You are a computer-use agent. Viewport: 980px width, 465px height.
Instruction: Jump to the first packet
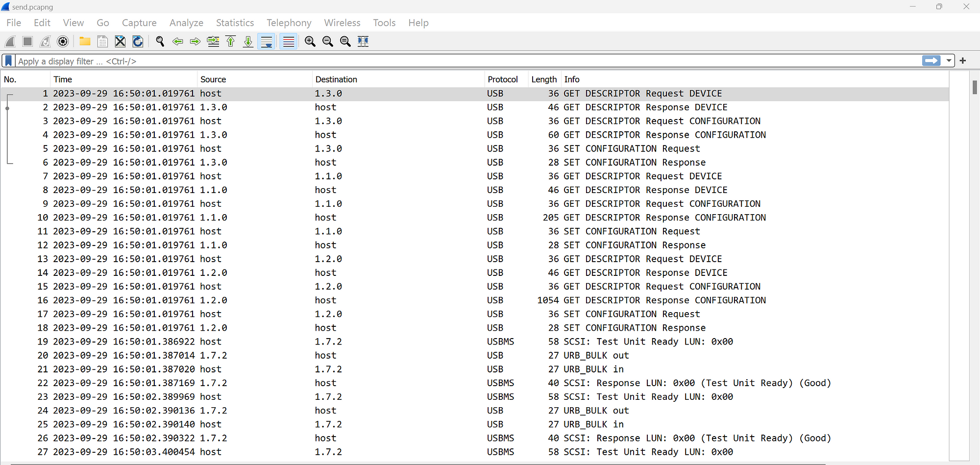(x=230, y=42)
